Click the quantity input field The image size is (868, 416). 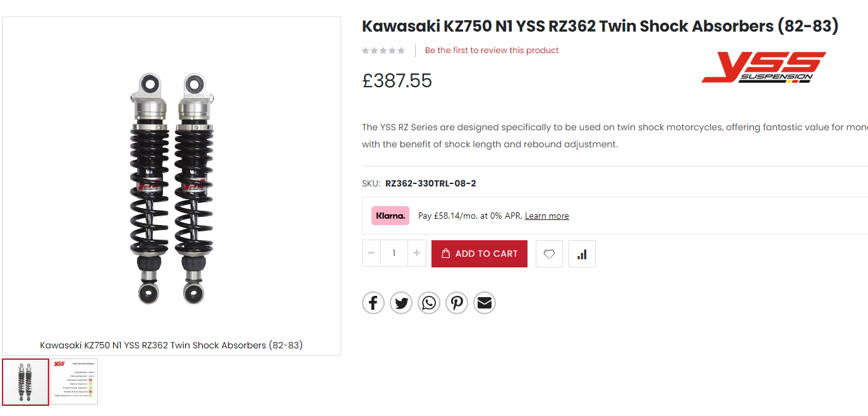[394, 254]
